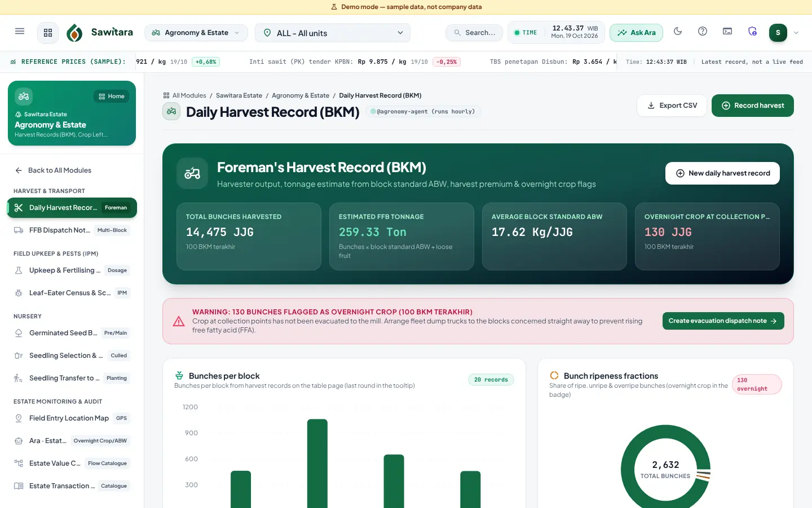Image resolution: width=812 pixels, height=508 pixels.
Task: Click the @agronomy-agent runs hourly tag
Action: click(422, 112)
